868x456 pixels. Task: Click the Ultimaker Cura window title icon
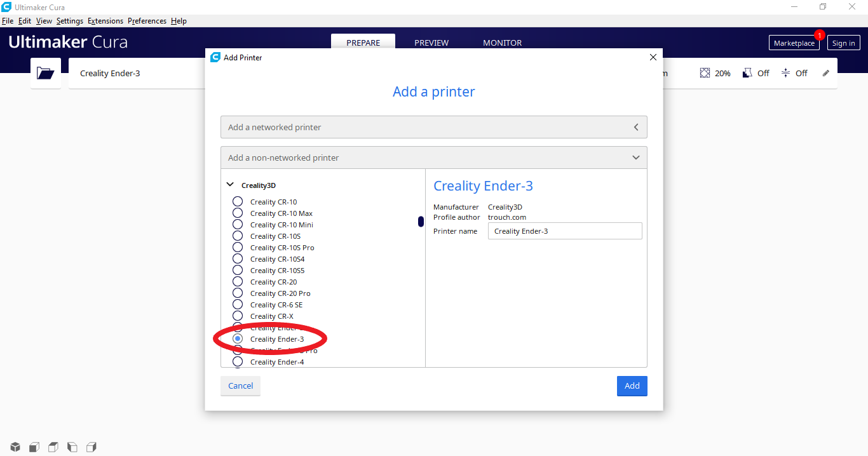(6, 7)
